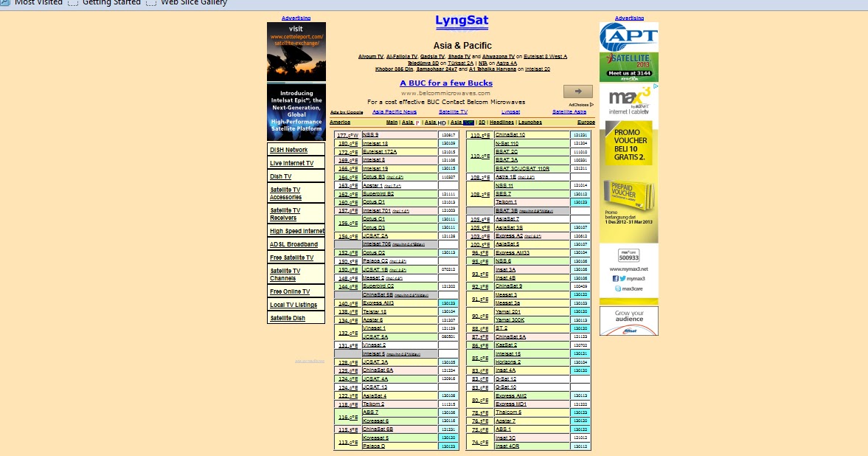Open the Express AM33 satellite link

tap(513, 252)
